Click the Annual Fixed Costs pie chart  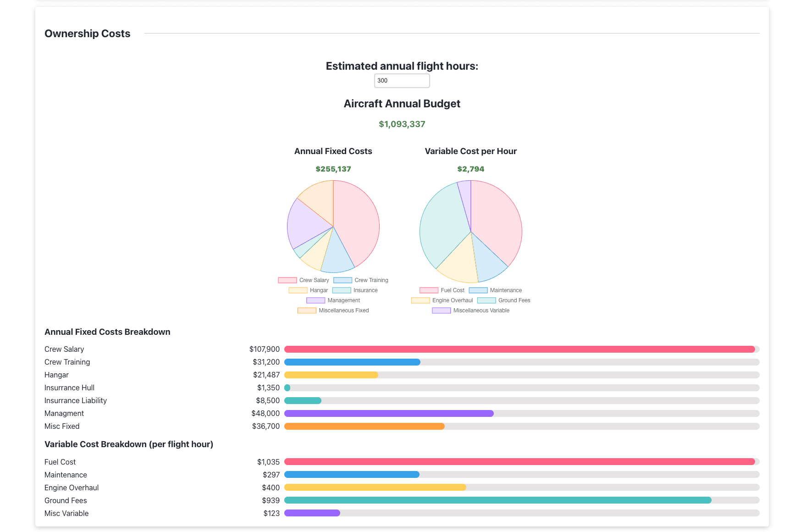click(x=333, y=227)
